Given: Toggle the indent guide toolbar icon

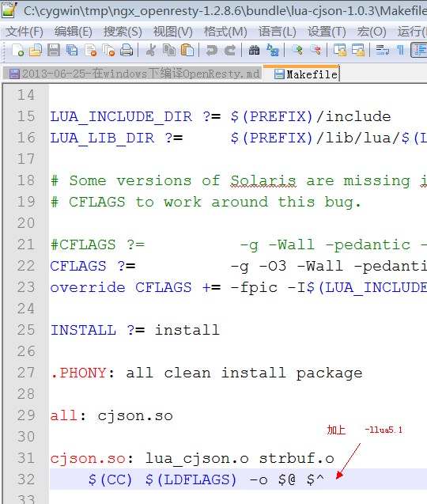Looking at the screenshot, I should pyautogui.click(x=419, y=51).
